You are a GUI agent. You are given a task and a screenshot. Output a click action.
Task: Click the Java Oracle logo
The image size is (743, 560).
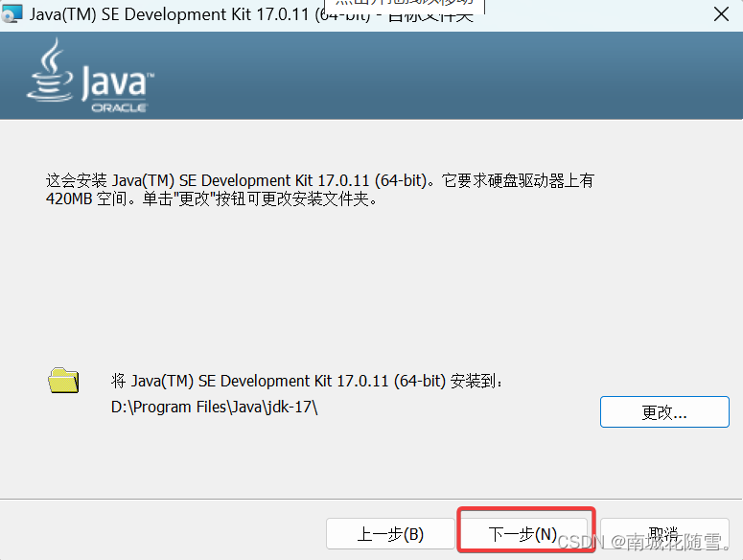[x=90, y=76]
